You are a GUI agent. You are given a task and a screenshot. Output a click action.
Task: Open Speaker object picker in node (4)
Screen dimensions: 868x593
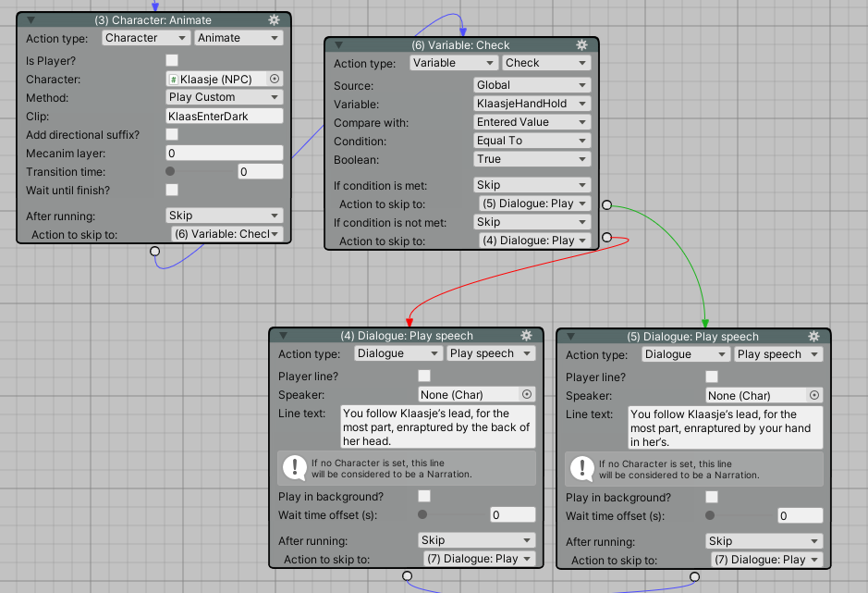pos(527,395)
